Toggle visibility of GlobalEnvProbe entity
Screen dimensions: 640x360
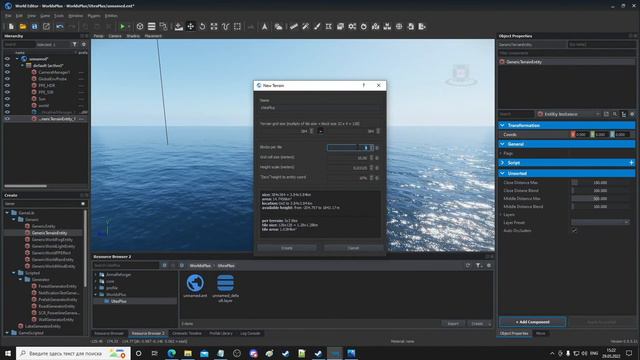point(7,79)
